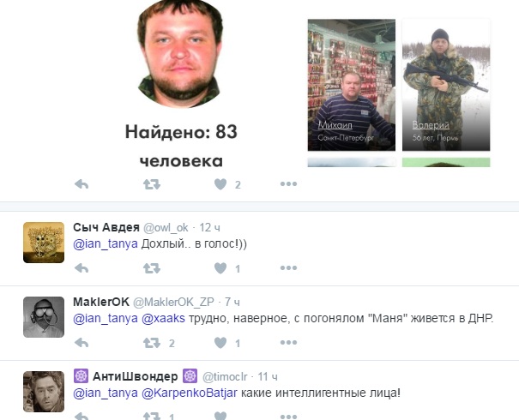Viewport: 519px width, 420px height.
Task: Retweet the MaklerOK tweet
Action: point(152,343)
